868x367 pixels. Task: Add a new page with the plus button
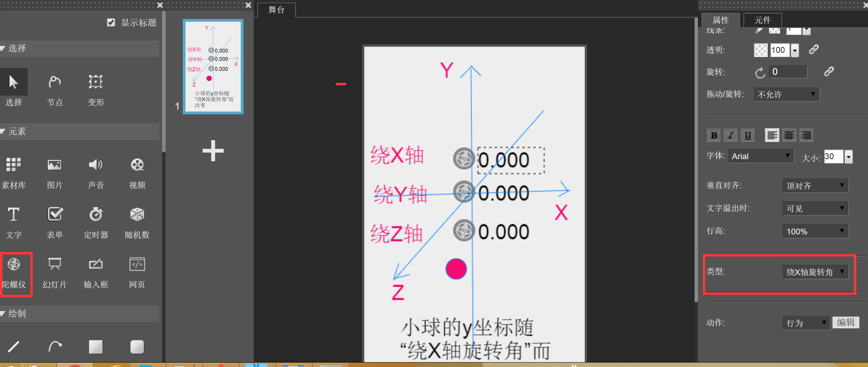[x=213, y=151]
